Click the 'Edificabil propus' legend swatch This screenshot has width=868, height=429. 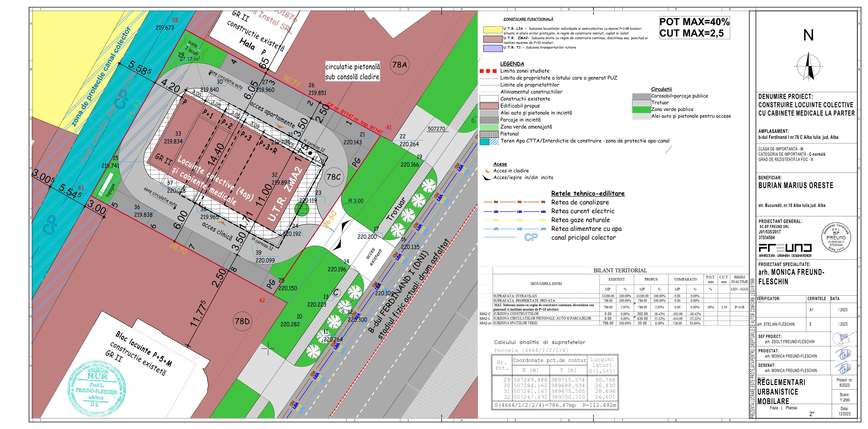489,106
